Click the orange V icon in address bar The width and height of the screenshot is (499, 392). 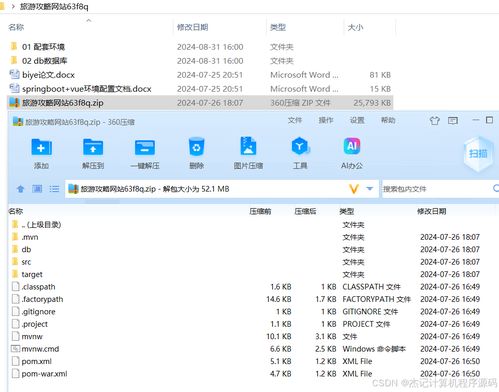354,189
